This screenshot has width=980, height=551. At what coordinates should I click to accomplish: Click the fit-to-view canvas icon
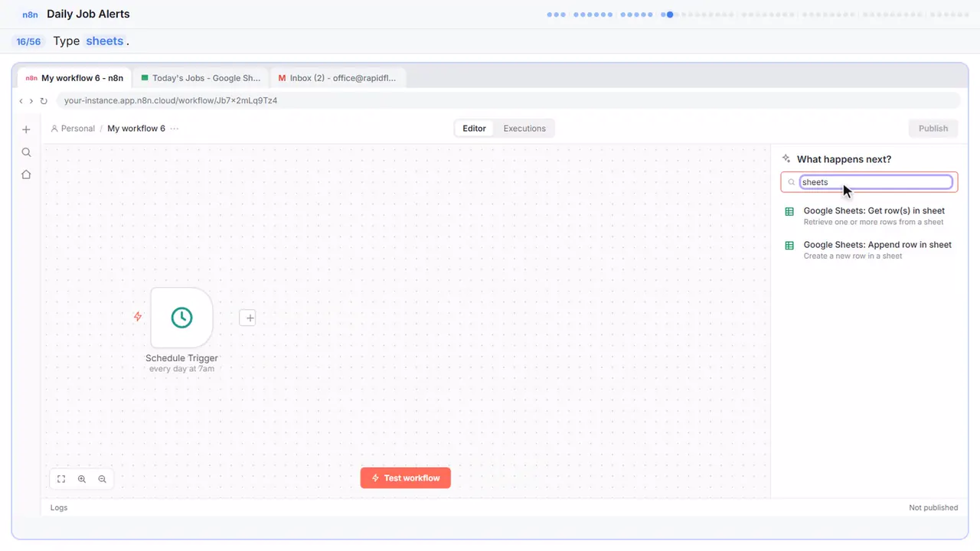point(61,479)
